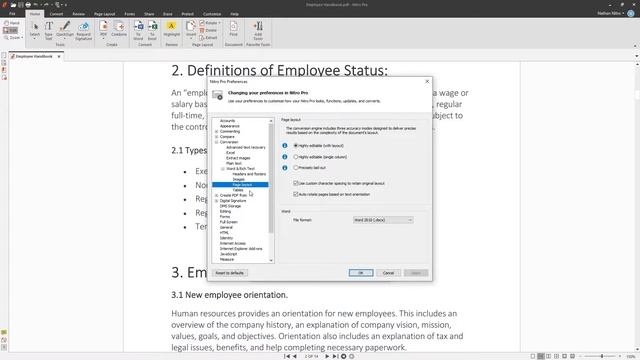640x360 pixels.
Task: Click Request Signature icon
Action: tap(83, 30)
